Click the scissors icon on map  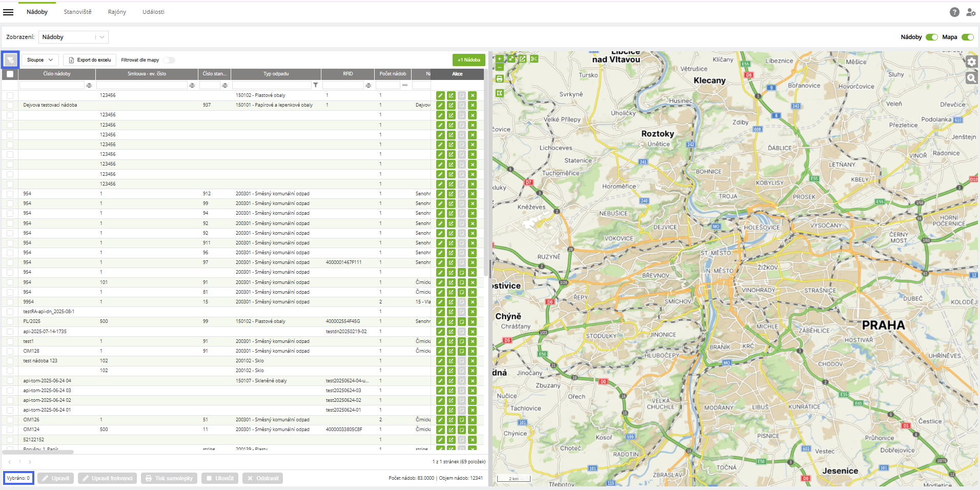[534, 59]
